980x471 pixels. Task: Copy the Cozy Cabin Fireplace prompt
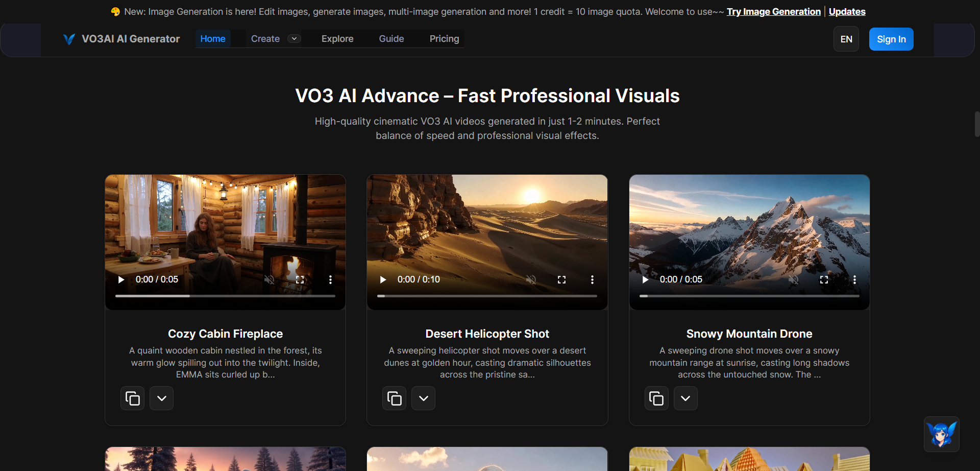click(x=133, y=398)
